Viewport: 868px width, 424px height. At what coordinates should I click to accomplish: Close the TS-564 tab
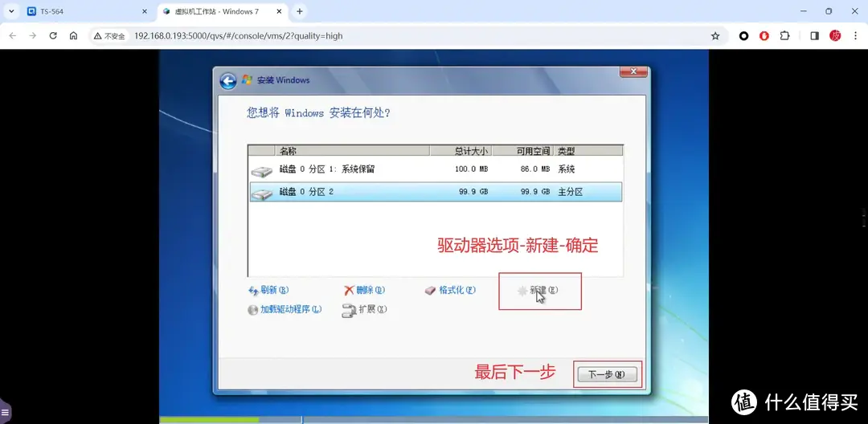[145, 11]
